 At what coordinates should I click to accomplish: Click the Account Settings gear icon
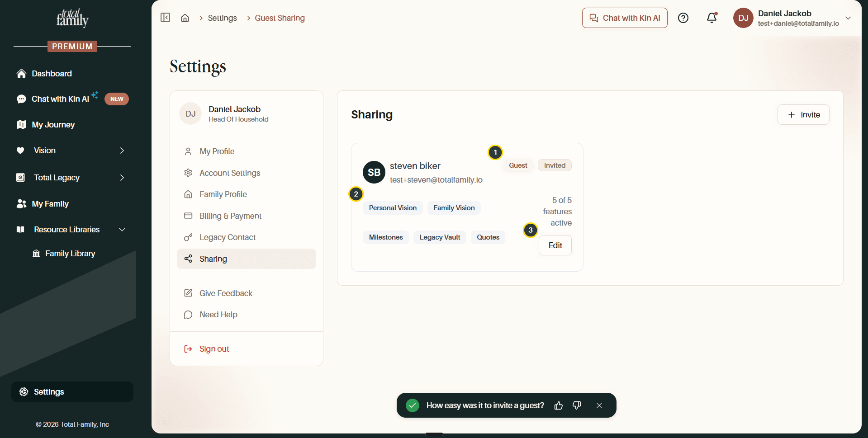click(x=188, y=173)
